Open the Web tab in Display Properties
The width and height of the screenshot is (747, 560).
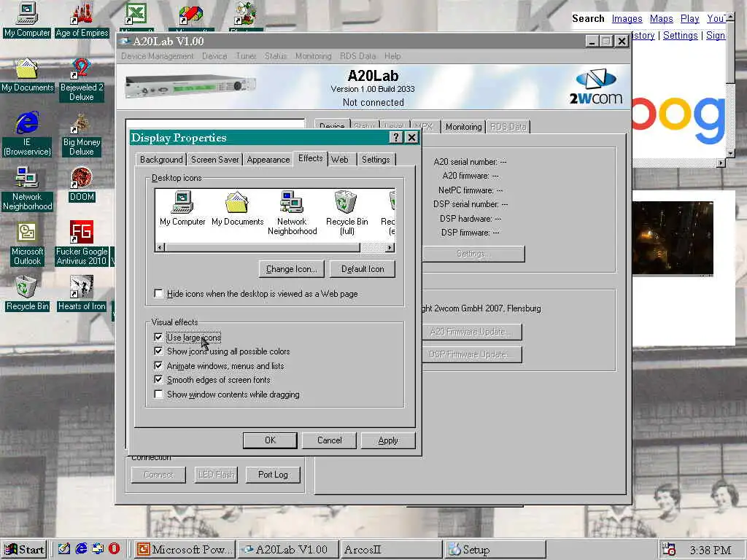(x=340, y=160)
